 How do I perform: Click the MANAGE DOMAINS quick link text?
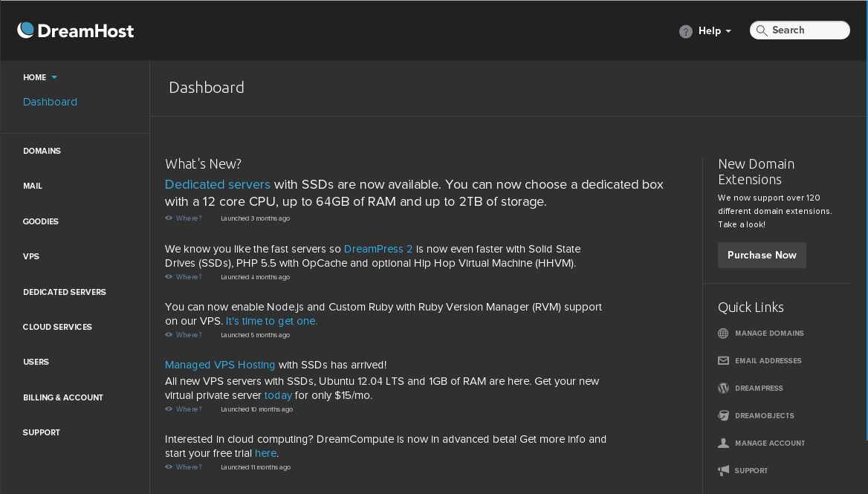(769, 333)
